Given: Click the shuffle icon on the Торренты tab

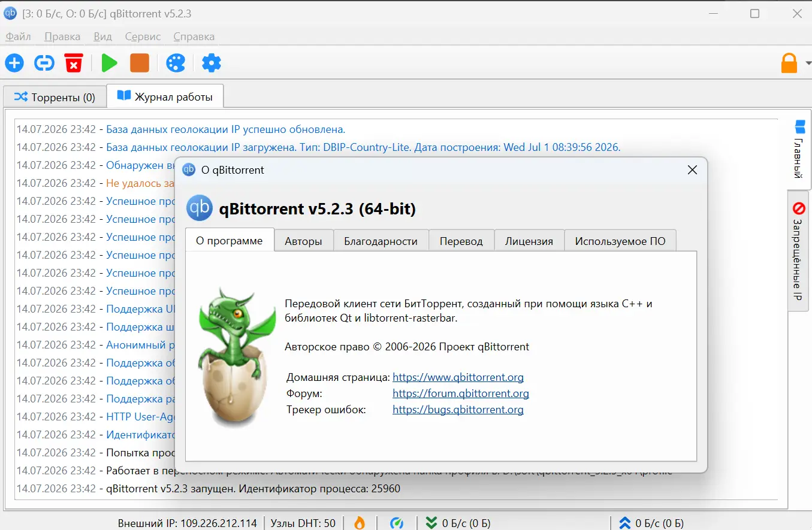Looking at the screenshot, I should tap(20, 96).
